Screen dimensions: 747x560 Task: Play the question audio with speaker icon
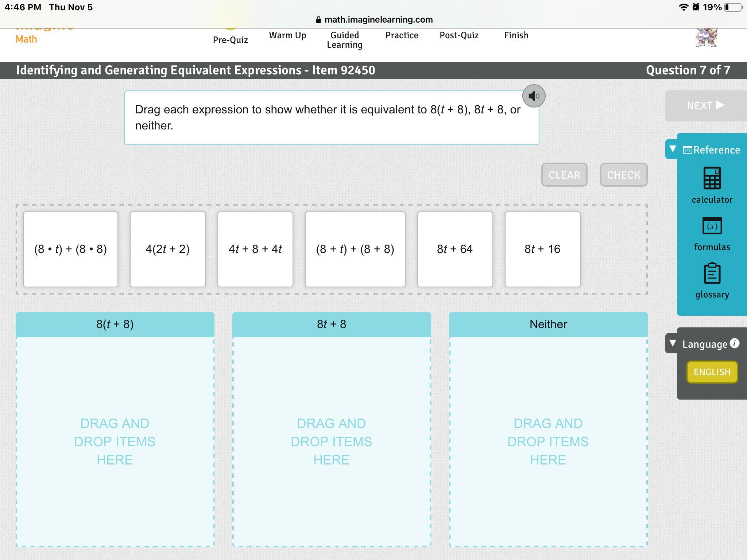[x=534, y=96]
